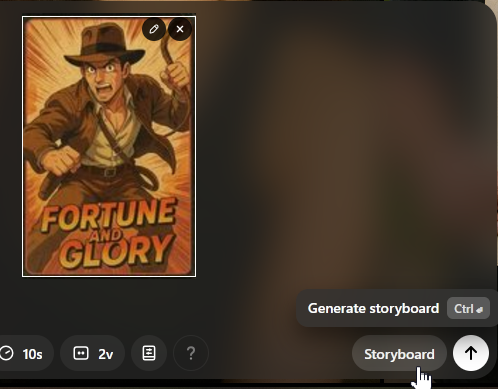498x389 pixels.
Task: Submit the prompt with the up arrow
Action: click(x=471, y=353)
